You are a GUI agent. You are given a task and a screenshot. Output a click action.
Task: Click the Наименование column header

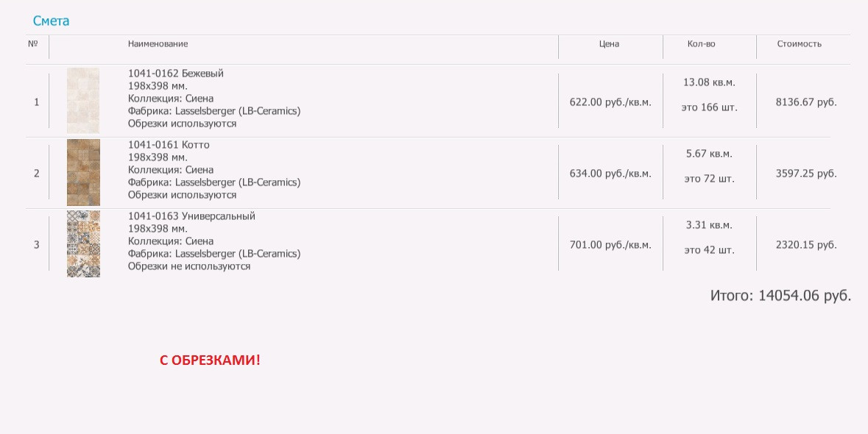tap(158, 43)
